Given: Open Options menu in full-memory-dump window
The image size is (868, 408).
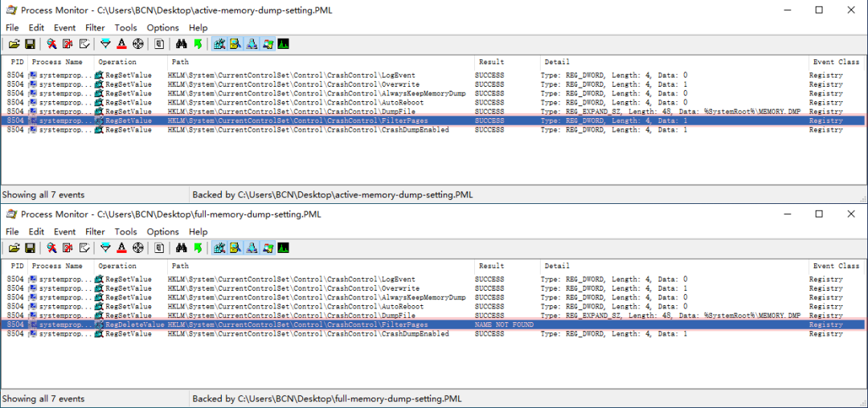Looking at the screenshot, I should click(162, 231).
